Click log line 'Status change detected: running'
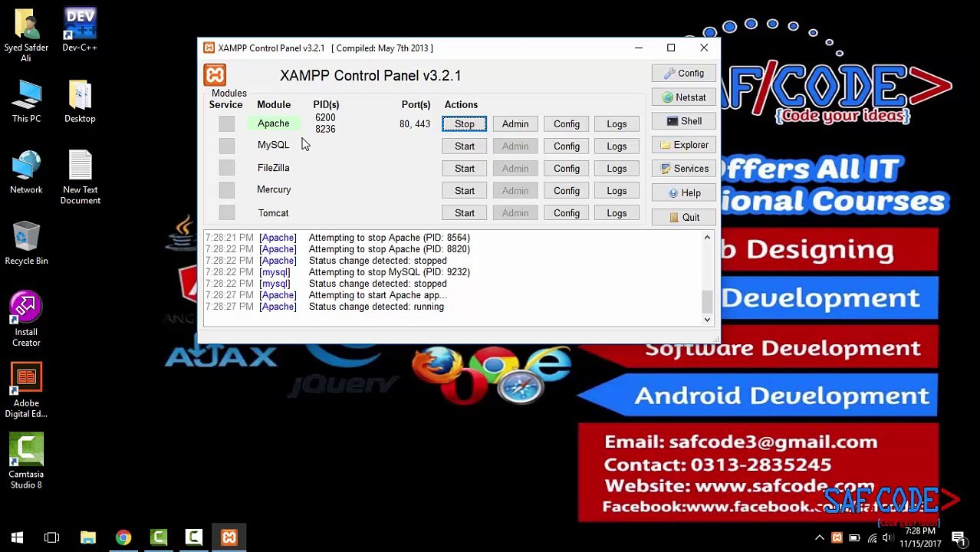980x552 pixels. (376, 307)
